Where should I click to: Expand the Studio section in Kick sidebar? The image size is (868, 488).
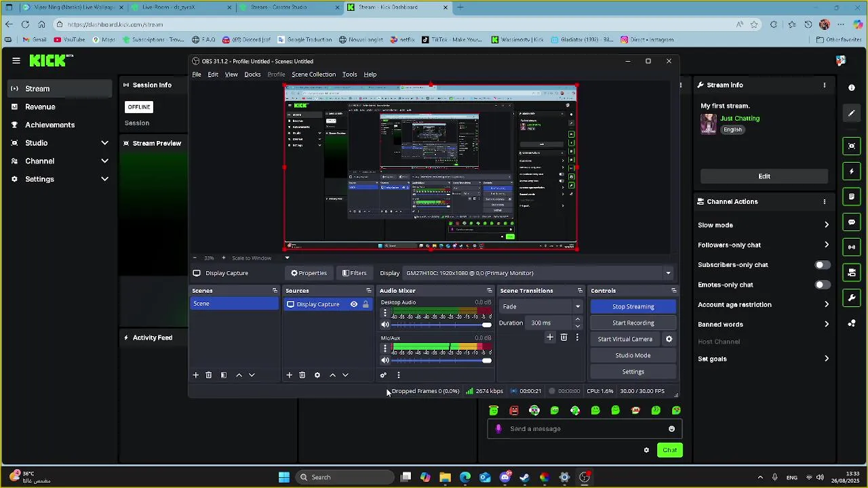[104, 143]
